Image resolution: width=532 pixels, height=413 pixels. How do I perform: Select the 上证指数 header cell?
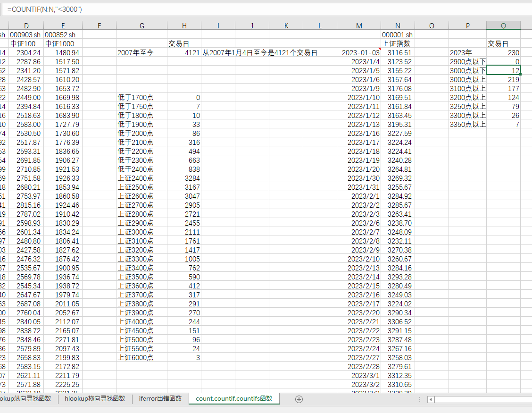click(x=398, y=44)
